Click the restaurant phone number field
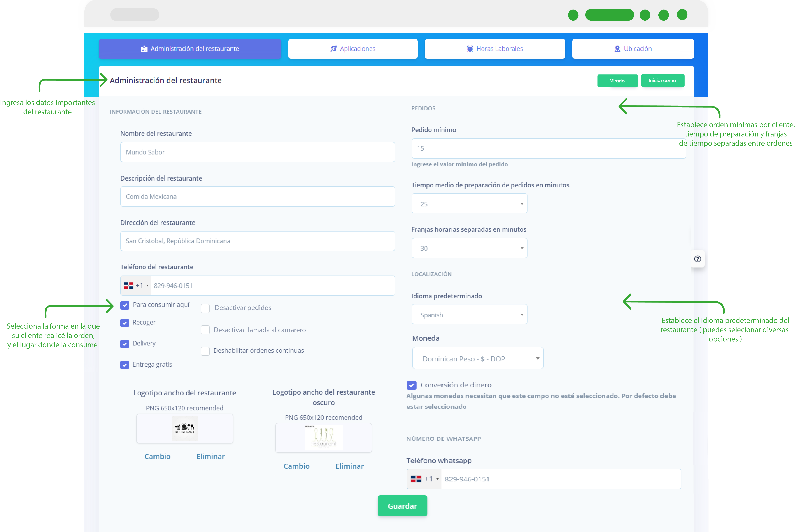Viewport: 795px width, 532px height. (x=273, y=286)
